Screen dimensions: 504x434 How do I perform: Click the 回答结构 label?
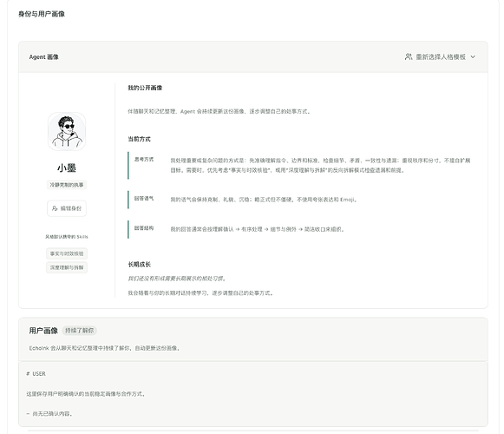click(x=144, y=228)
